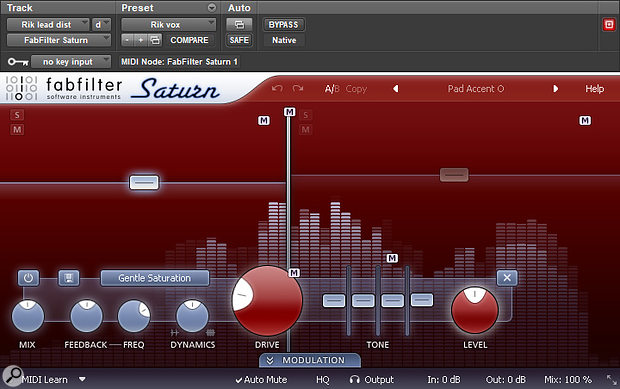Click the second Tone slider handle
This screenshot has height=389, width=620.
pyautogui.click(x=363, y=301)
